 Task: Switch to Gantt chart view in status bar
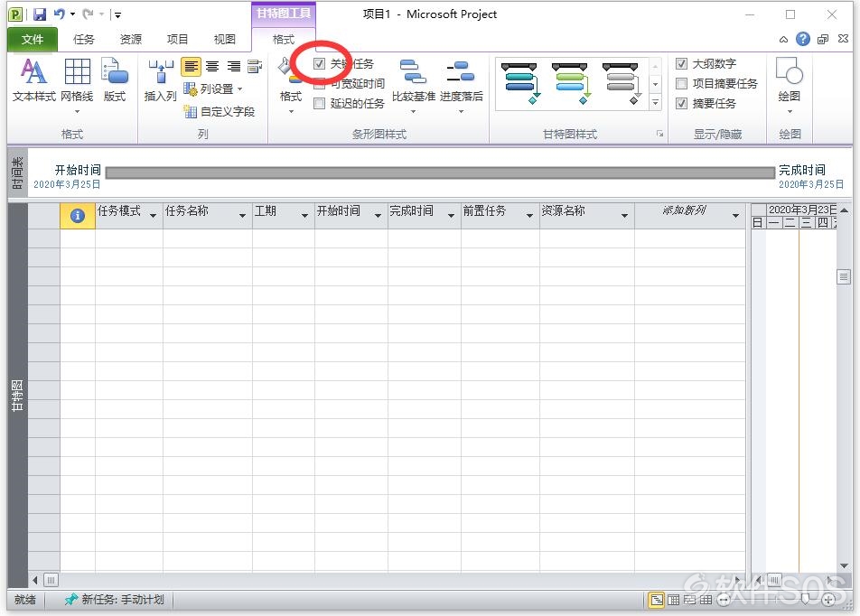click(657, 600)
